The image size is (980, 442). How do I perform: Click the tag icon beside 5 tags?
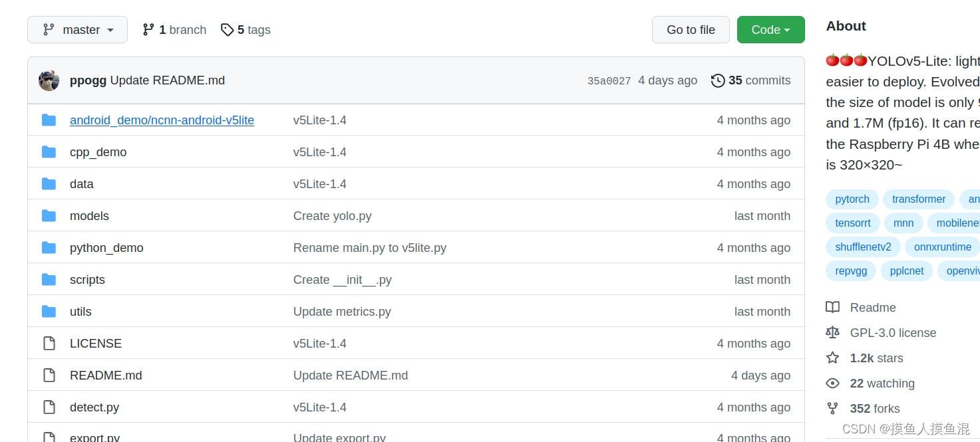coord(228,30)
